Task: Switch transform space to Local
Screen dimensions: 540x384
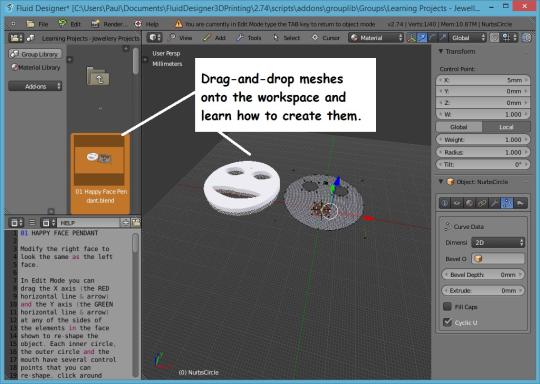Action: [506, 127]
